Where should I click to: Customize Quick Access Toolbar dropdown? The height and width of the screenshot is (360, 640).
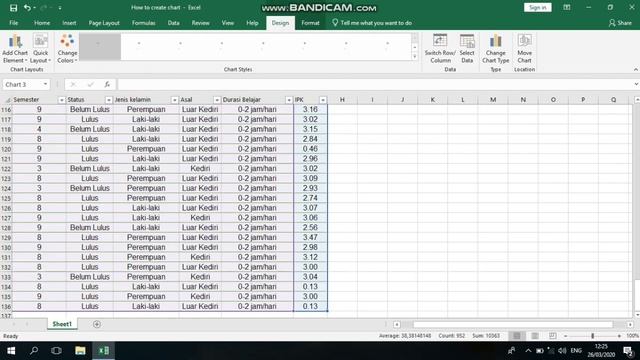click(60, 8)
